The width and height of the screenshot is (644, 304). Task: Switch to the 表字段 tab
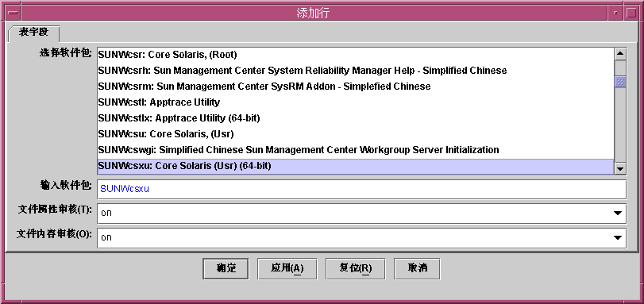[x=33, y=33]
